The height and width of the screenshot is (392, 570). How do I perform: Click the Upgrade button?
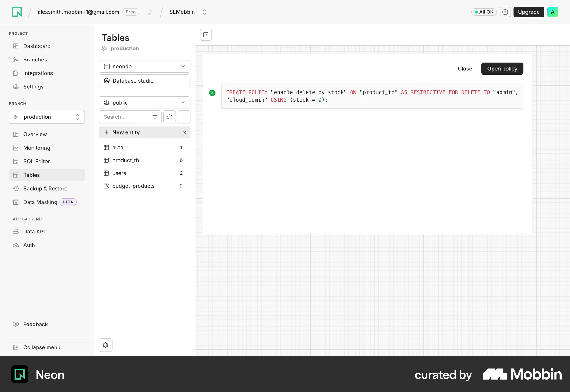click(x=529, y=12)
